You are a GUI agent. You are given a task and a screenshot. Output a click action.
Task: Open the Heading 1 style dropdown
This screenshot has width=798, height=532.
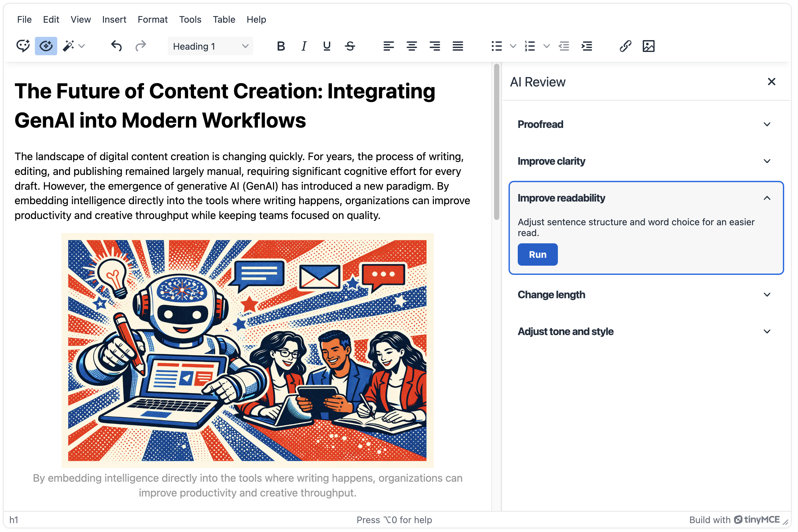pos(210,46)
